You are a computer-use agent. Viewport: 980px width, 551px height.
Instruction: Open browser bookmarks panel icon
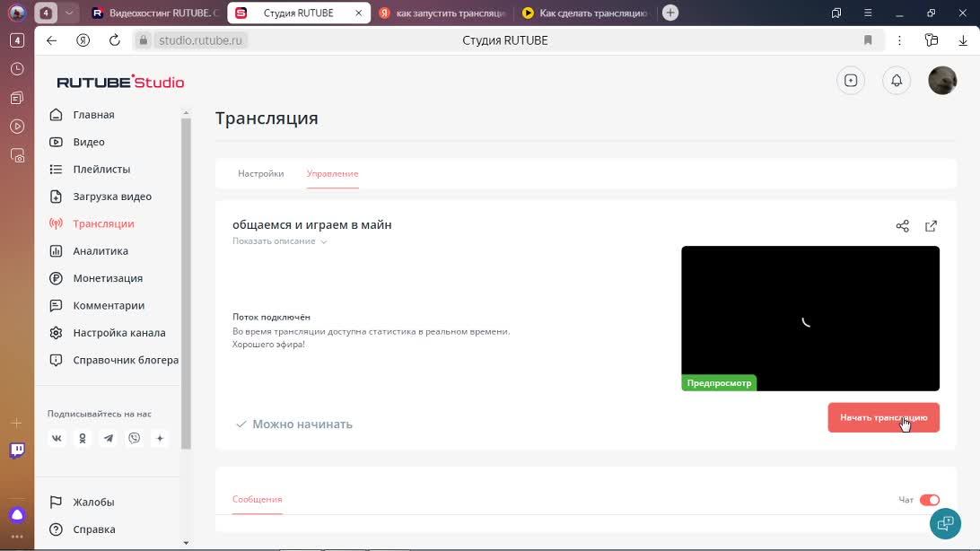pyautogui.click(x=836, y=13)
